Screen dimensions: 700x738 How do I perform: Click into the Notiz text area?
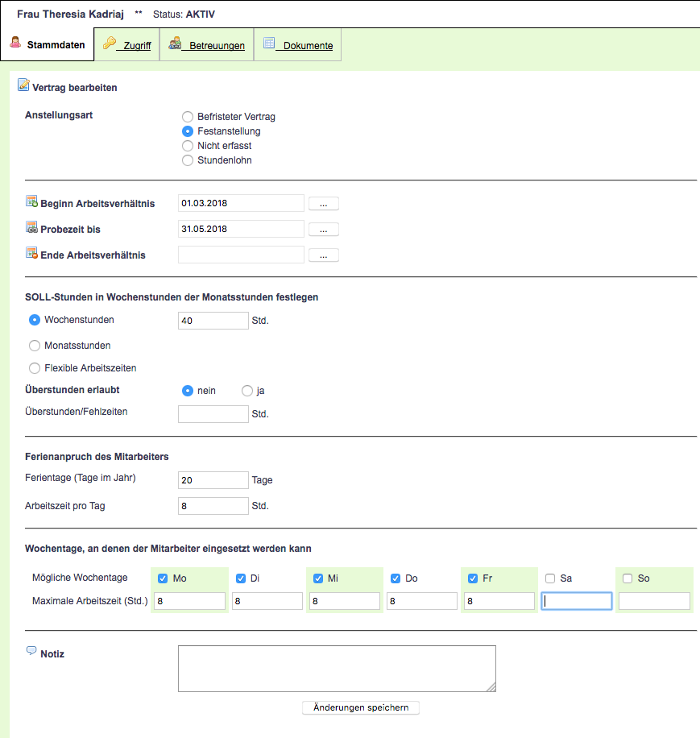[x=337, y=668]
